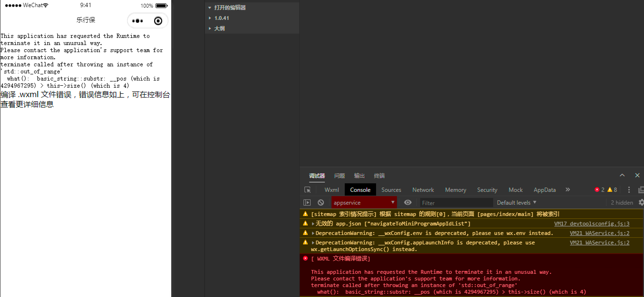The height and width of the screenshot is (297, 644).
Task: Show more devtools tabs chevron
Action: click(567, 189)
